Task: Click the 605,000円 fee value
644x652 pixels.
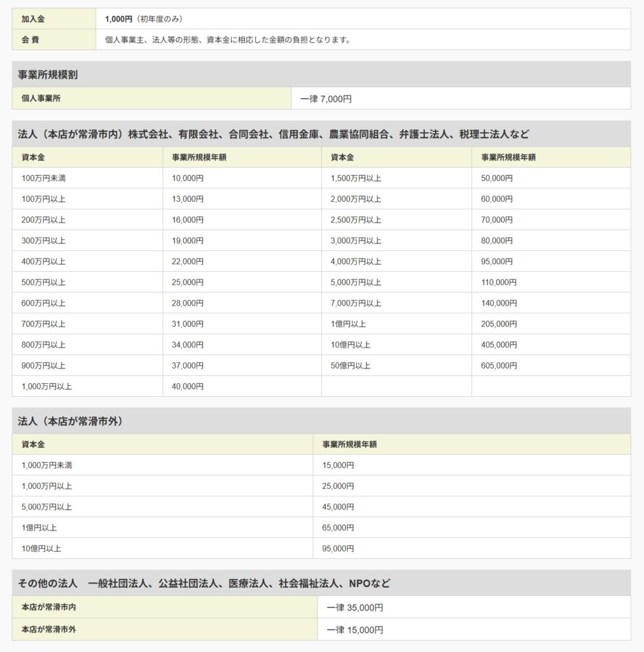Action: pos(499,365)
